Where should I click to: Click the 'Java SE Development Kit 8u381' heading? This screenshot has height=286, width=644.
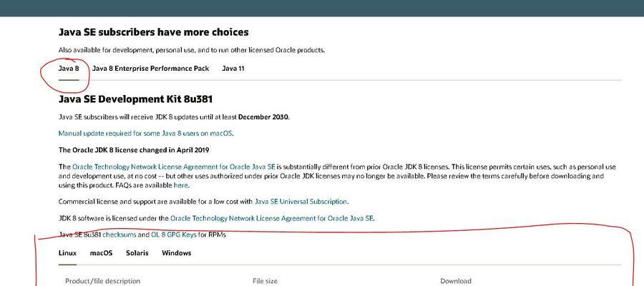[135, 99]
